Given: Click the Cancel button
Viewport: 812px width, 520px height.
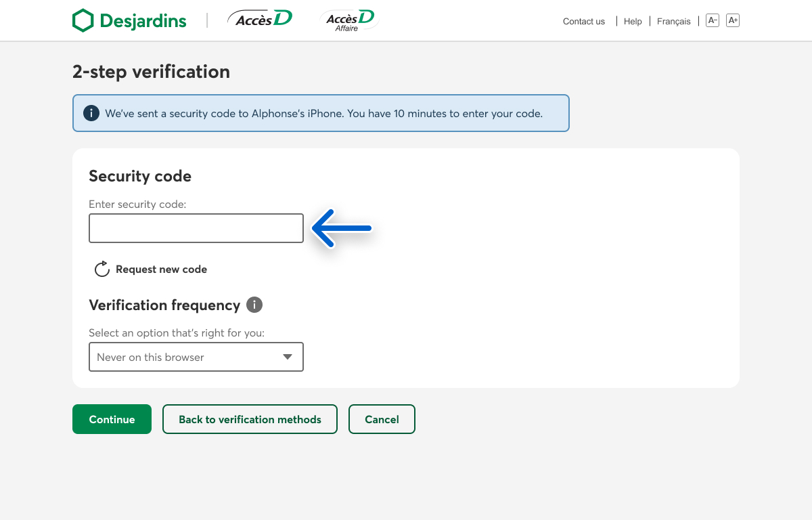Looking at the screenshot, I should click(x=382, y=419).
